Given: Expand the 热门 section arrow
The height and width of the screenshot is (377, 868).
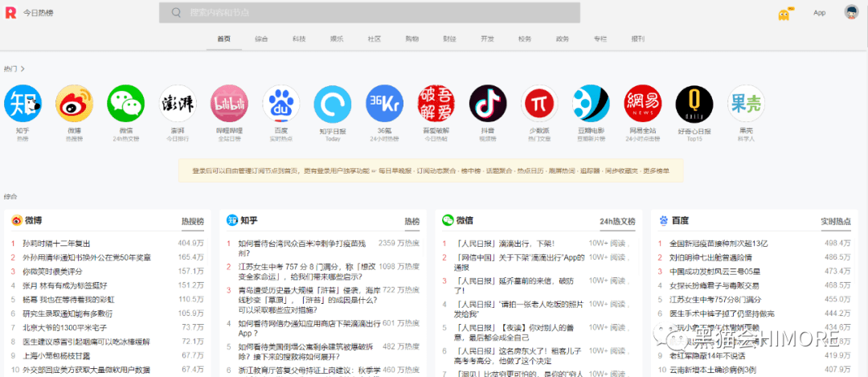Looking at the screenshot, I should [23, 68].
